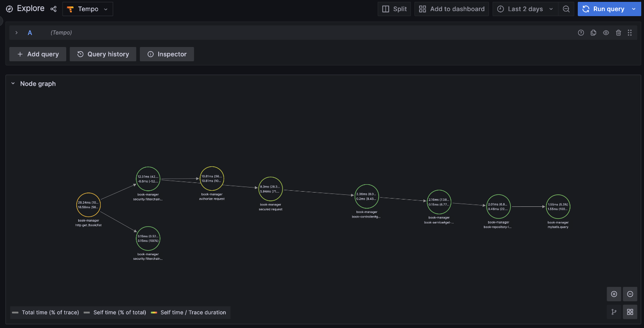The width and height of the screenshot is (644, 328).
Task: Select the book-repository node
Action: (x=499, y=206)
